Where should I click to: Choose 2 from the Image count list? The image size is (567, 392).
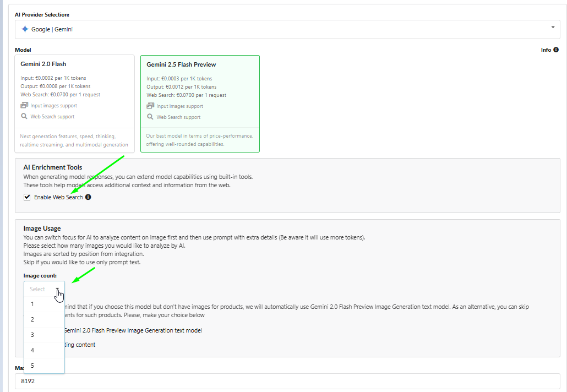tap(44, 320)
